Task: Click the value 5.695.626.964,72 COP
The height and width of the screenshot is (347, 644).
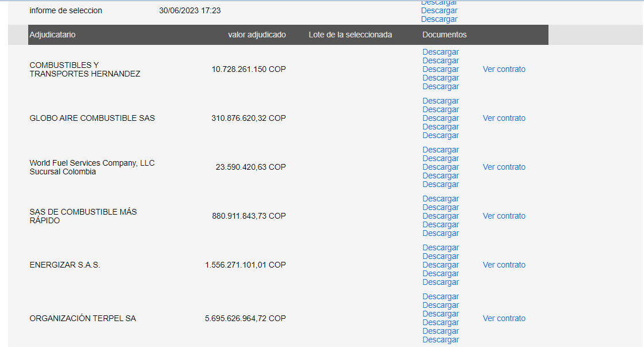Action: click(x=245, y=318)
